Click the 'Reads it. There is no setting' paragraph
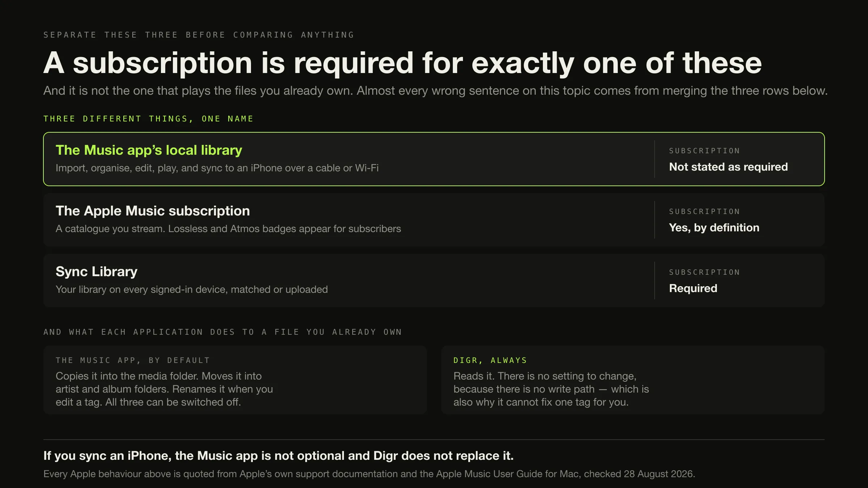This screenshot has height=488, width=868. pyautogui.click(x=551, y=389)
